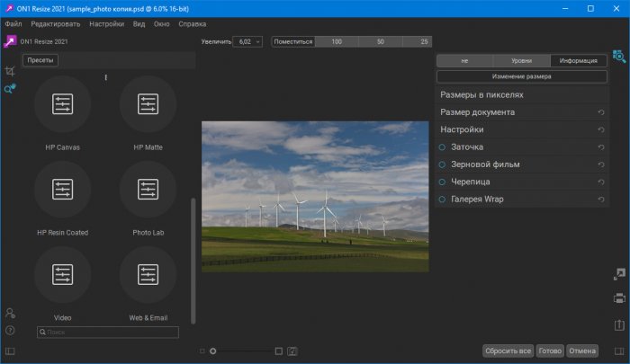
Task: Open the Увеличить zoom dropdown
Action: (x=247, y=41)
